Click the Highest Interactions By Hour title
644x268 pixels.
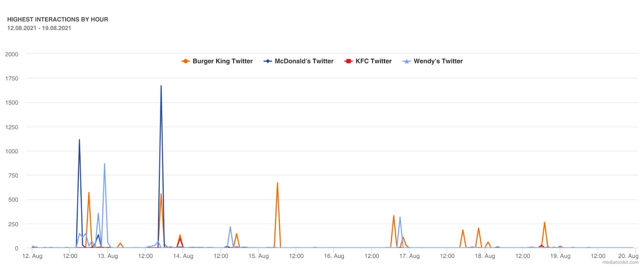pyautogui.click(x=58, y=19)
